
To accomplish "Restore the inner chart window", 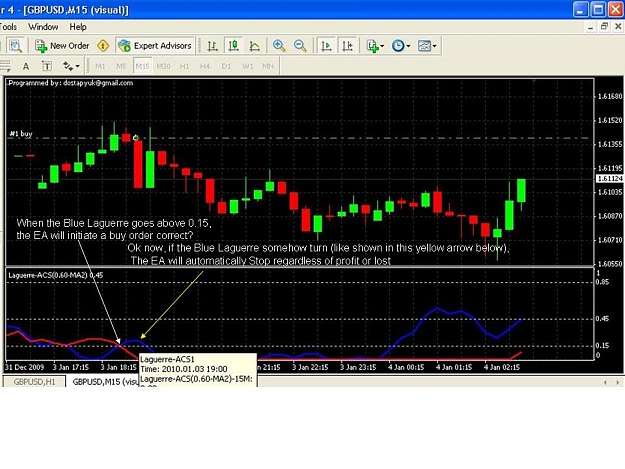I will [x=604, y=27].
